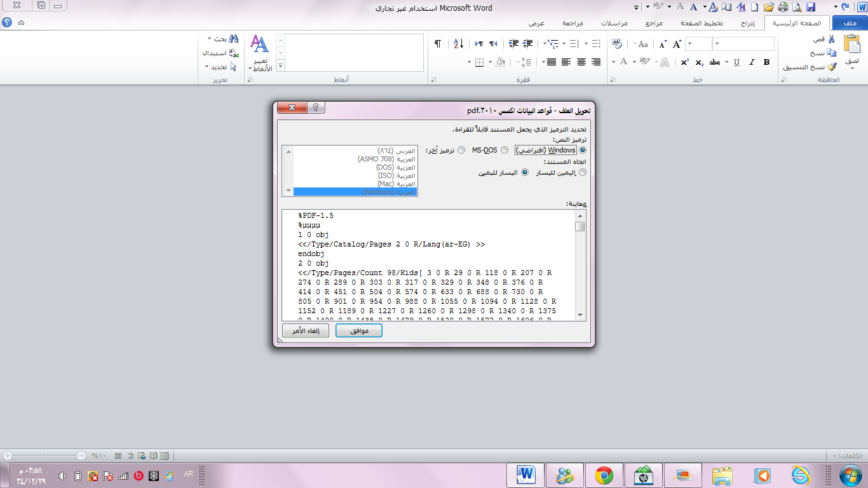Toggle Bold formatting
This screenshot has height=488, width=868.
coord(766,62)
